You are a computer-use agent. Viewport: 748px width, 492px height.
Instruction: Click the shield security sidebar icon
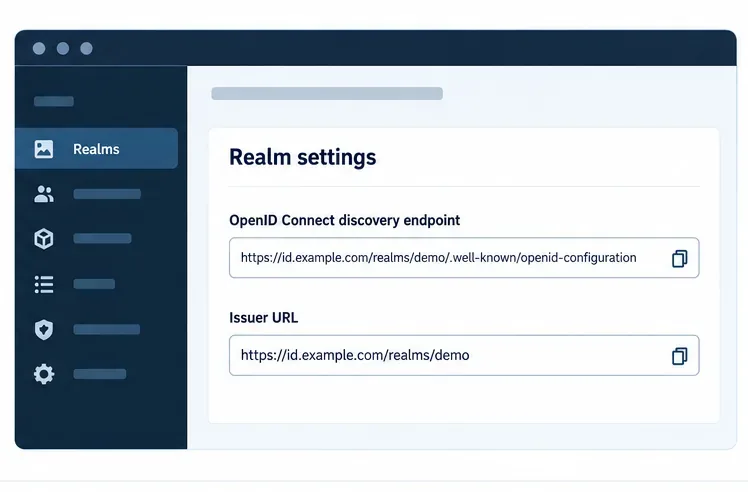[x=44, y=329]
